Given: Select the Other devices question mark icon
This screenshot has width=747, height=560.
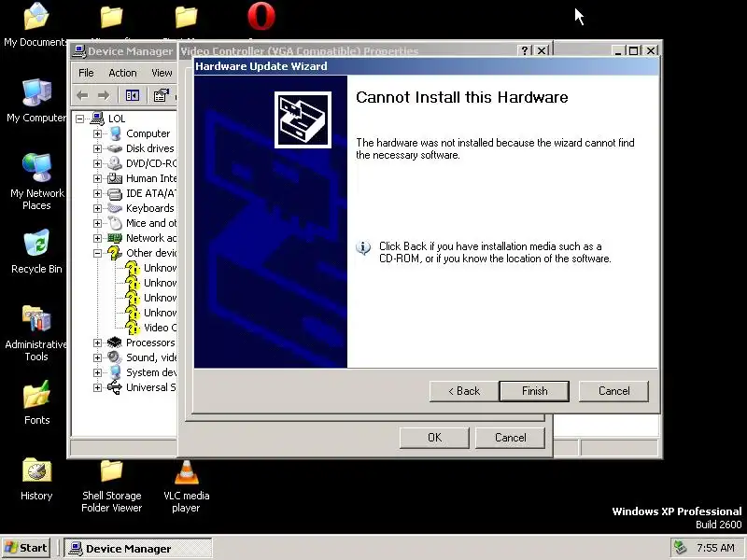Looking at the screenshot, I should point(114,253).
